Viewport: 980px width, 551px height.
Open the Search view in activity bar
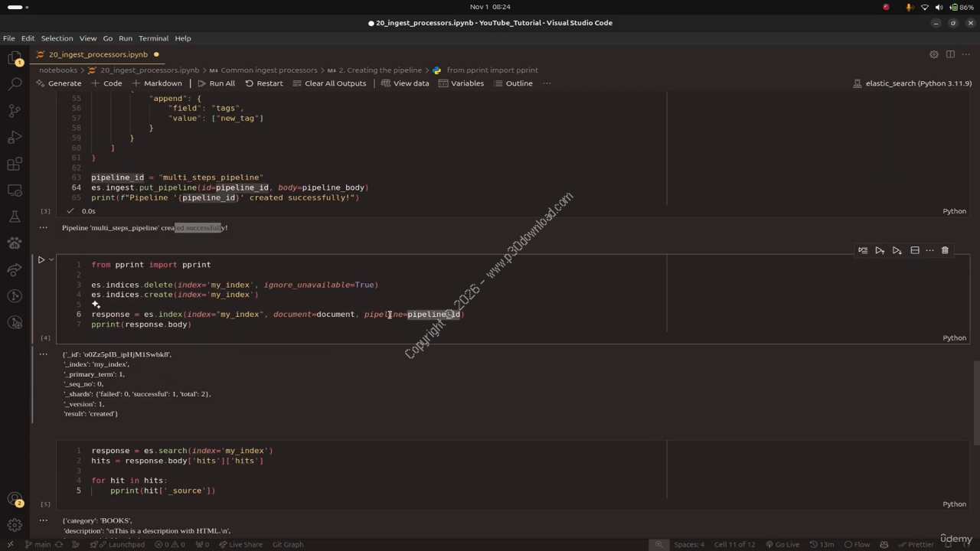coord(15,84)
